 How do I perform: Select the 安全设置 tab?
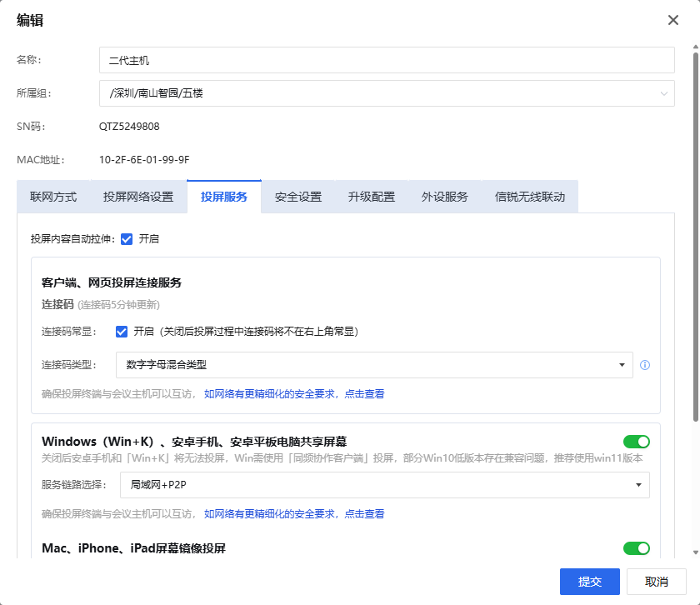tap(298, 197)
